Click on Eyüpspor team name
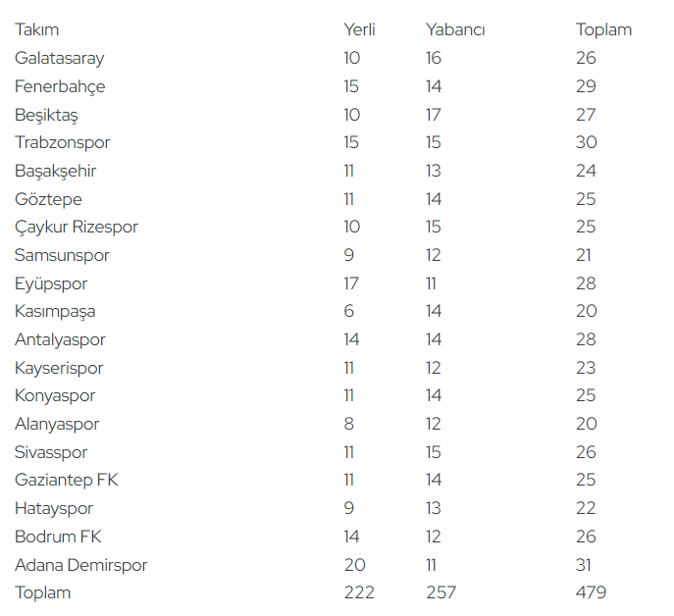The image size is (674, 616). 51,283
